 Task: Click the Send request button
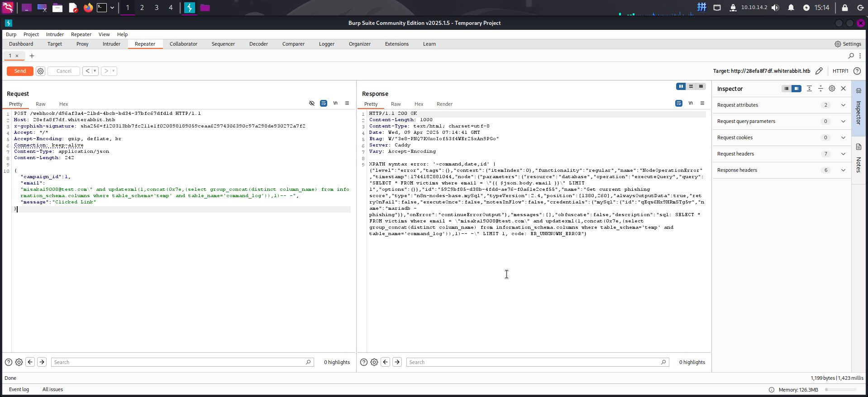pos(20,71)
